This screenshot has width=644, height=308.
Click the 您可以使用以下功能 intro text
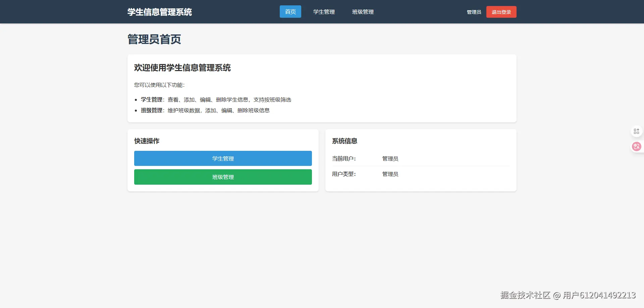point(159,85)
